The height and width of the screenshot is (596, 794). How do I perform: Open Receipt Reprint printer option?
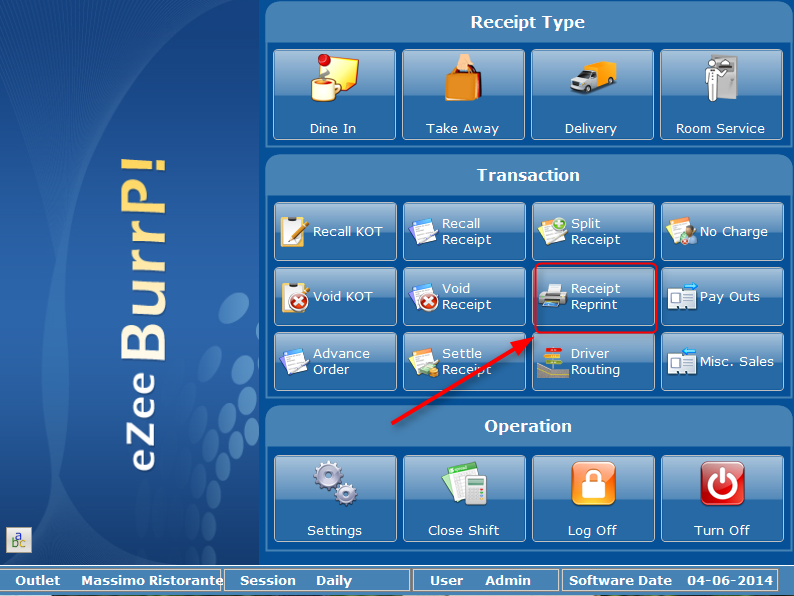[x=595, y=297]
